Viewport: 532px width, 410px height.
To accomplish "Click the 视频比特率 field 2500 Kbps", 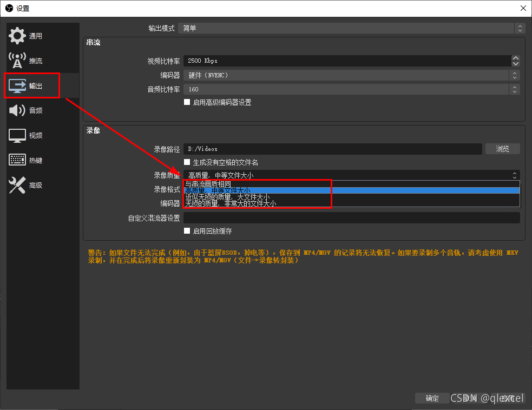I will point(347,61).
